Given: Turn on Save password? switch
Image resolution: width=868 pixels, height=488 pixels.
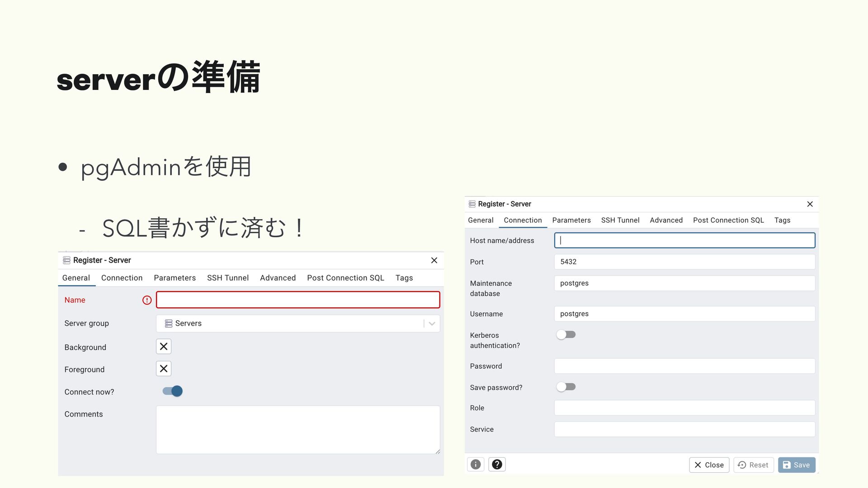Looking at the screenshot, I should click(566, 387).
